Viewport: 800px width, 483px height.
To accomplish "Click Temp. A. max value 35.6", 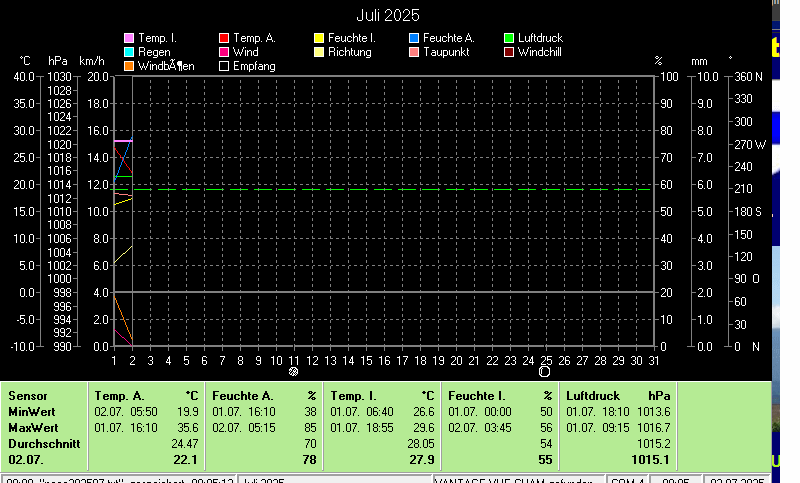I will coord(188,428).
